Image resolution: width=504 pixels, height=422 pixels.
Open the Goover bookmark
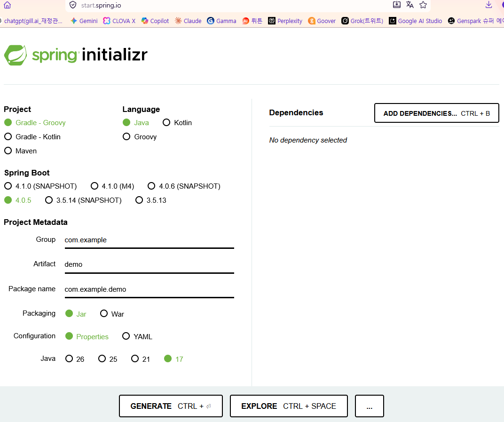tap(322, 21)
